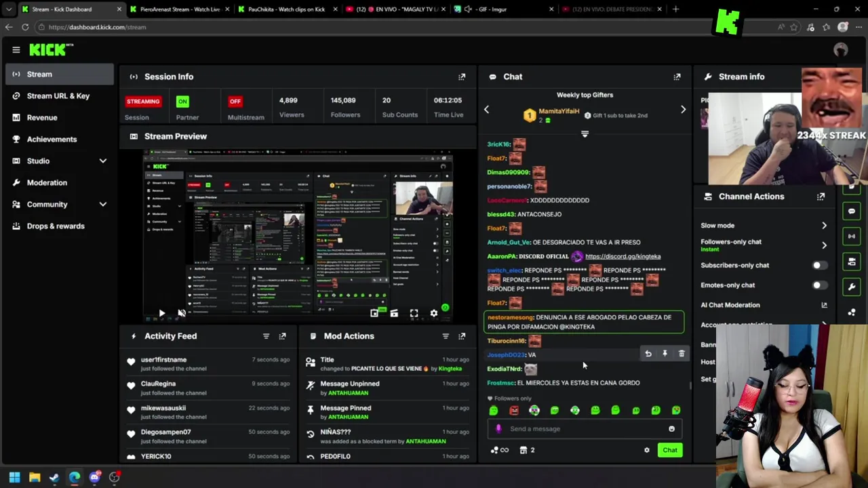Viewport: 868px width, 488px height.
Task: Enter fullscreen on stream preview
Action: [414, 313]
